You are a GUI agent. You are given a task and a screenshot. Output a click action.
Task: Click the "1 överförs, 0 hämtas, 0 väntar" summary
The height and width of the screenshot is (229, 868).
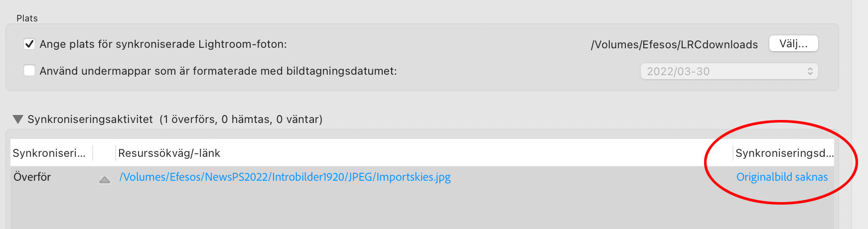click(x=241, y=119)
